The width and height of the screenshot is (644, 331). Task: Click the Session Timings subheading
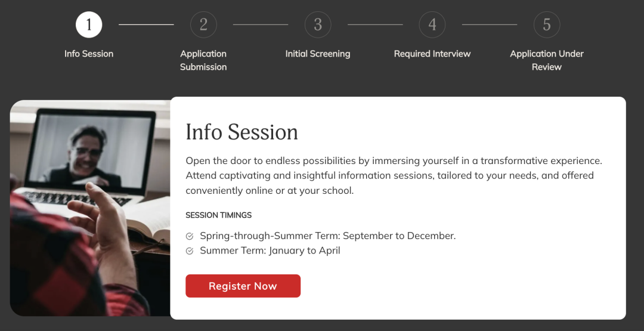click(219, 215)
